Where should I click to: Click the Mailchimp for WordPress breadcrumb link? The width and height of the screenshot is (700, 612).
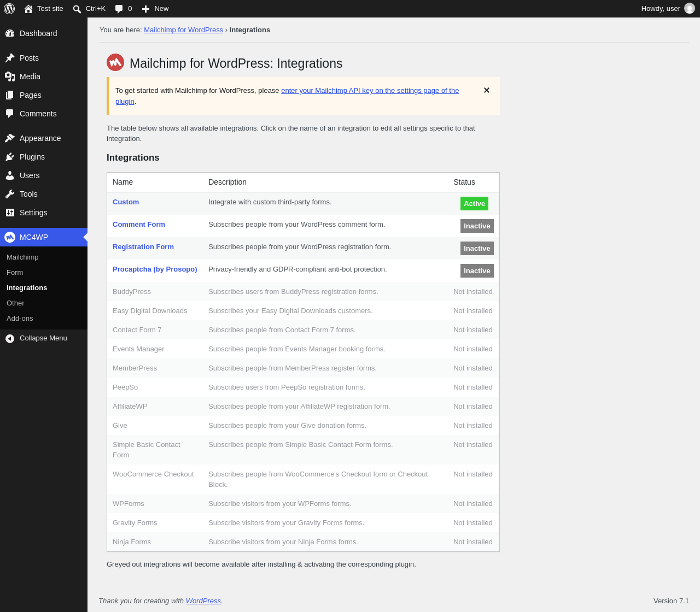(x=183, y=30)
